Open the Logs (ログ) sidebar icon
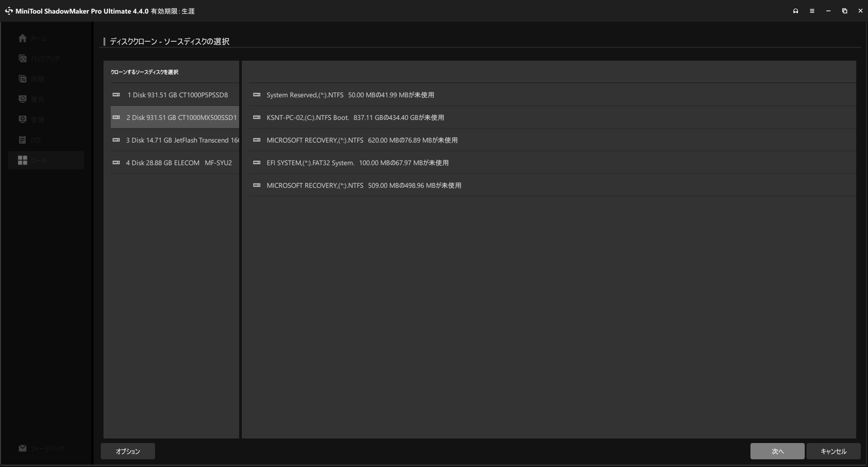Screen dimensions: 868x467 (23, 140)
